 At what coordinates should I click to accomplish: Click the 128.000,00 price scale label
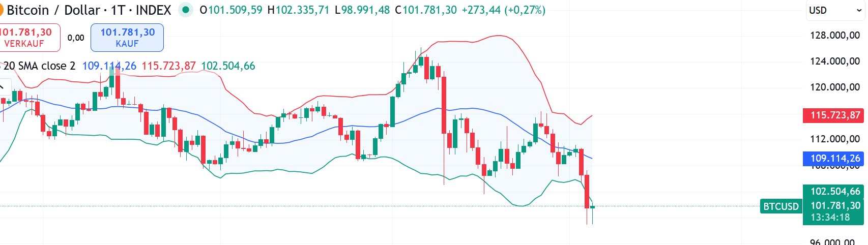(x=834, y=35)
